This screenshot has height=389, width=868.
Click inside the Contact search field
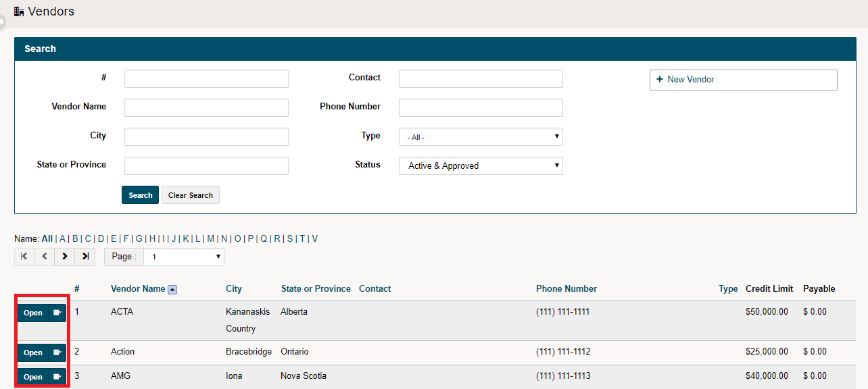click(480, 78)
